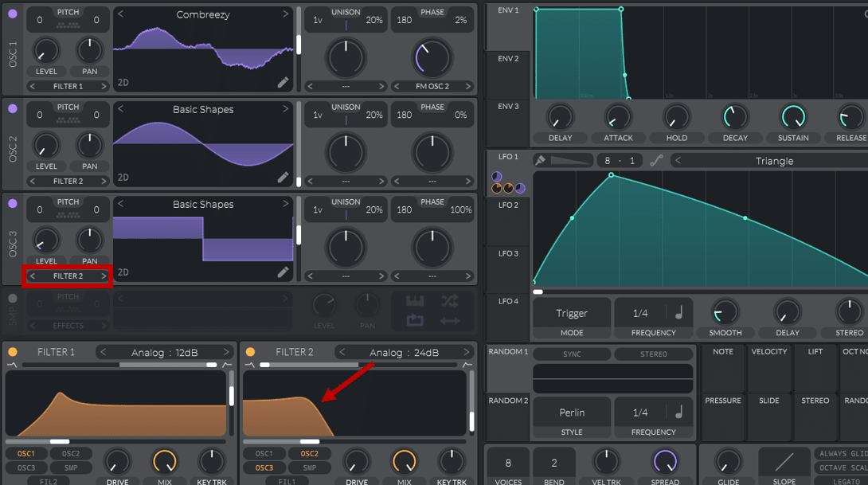868x485 pixels.
Task: Open OSC 3 FILTER 2 routing selector
Action: (x=68, y=276)
